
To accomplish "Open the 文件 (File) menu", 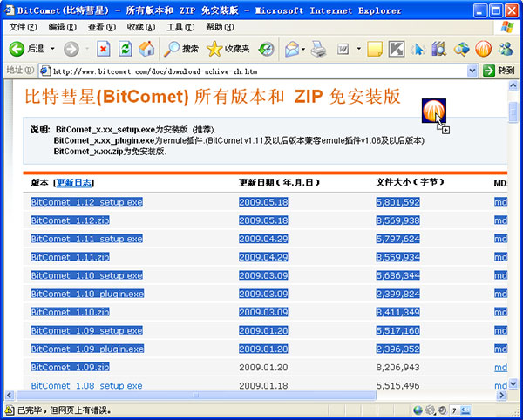I will point(17,27).
